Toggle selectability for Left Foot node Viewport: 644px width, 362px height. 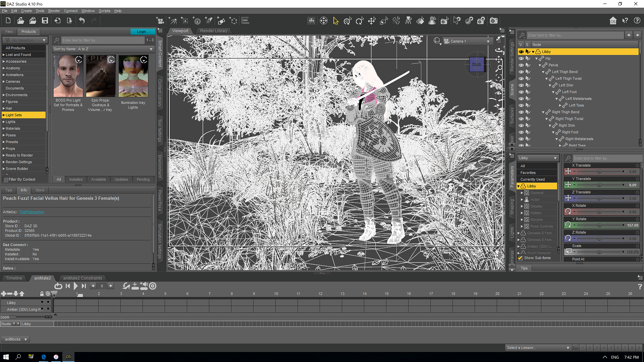pos(528,92)
